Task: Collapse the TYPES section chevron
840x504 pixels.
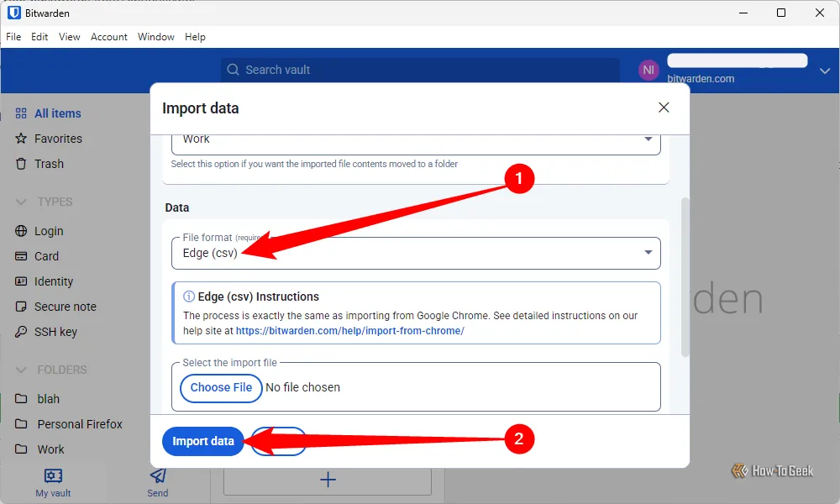Action: click(21, 202)
